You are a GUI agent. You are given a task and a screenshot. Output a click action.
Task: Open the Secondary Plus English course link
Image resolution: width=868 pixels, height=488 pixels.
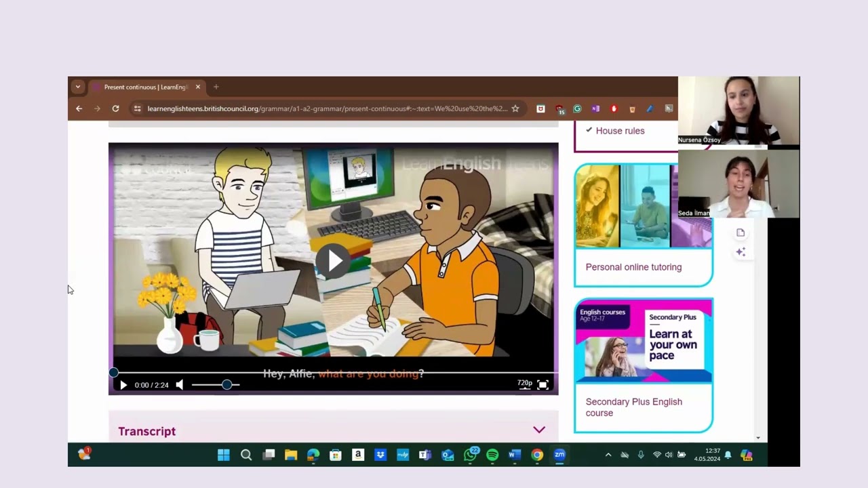coord(633,407)
